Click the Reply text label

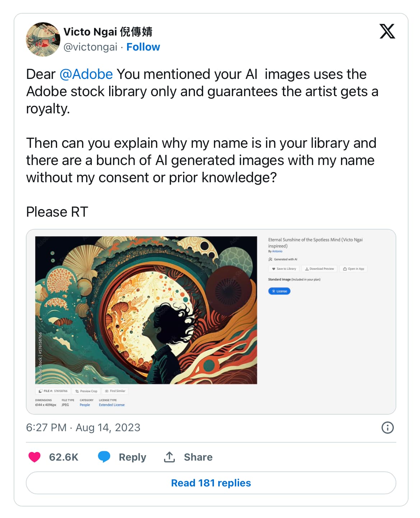(x=132, y=457)
